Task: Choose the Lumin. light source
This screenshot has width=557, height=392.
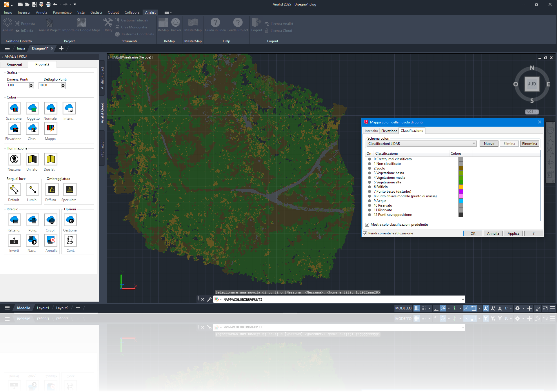Action: click(32, 190)
